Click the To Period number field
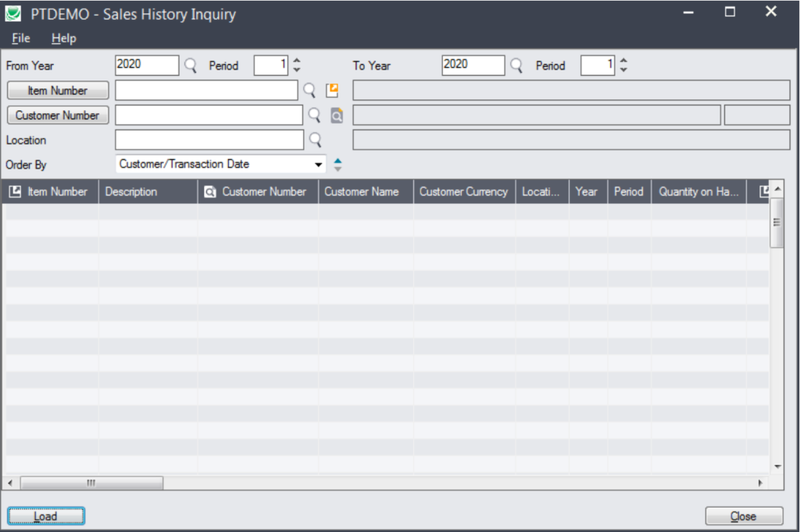This screenshot has height=532, width=800. [x=598, y=66]
